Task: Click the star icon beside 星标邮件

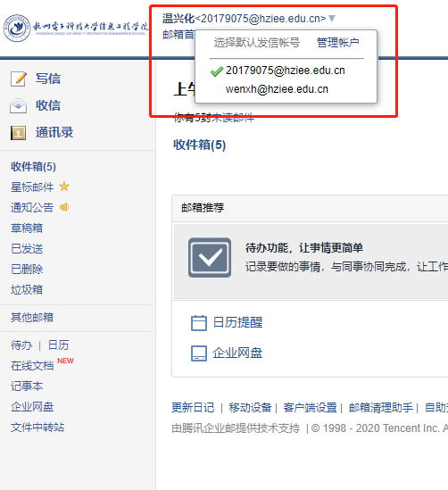Action: coord(64,187)
